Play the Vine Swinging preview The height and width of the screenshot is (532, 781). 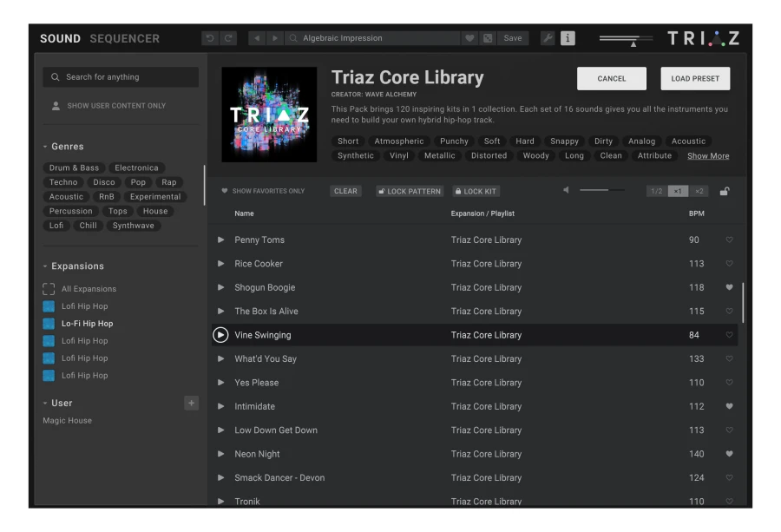coord(220,335)
